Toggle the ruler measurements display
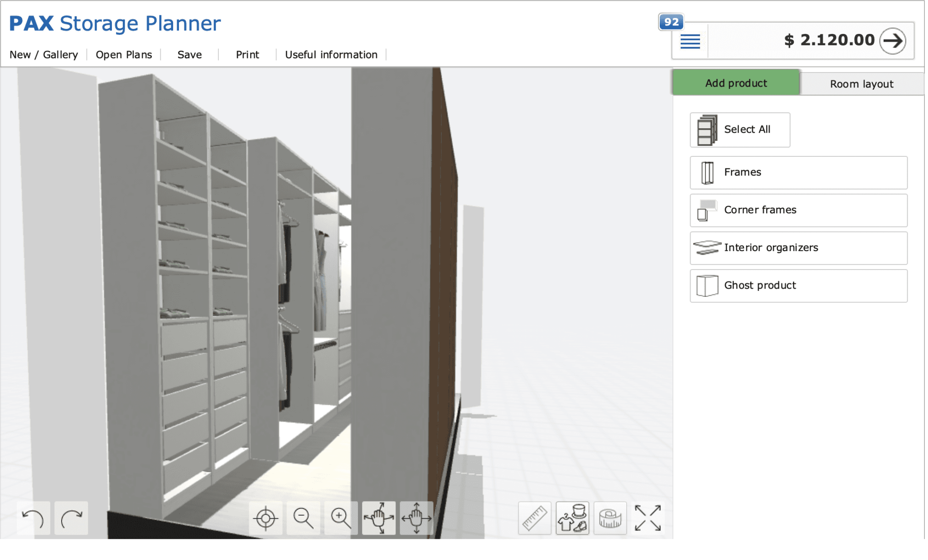Screen dimensions: 928x560 pyautogui.click(x=535, y=518)
